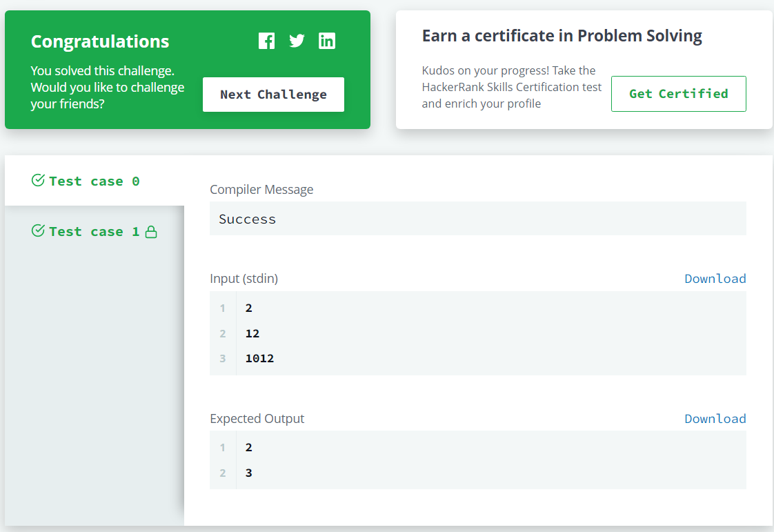The width and height of the screenshot is (774, 532).
Task: Click the Earn a certificate heading
Action: tap(562, 36)
